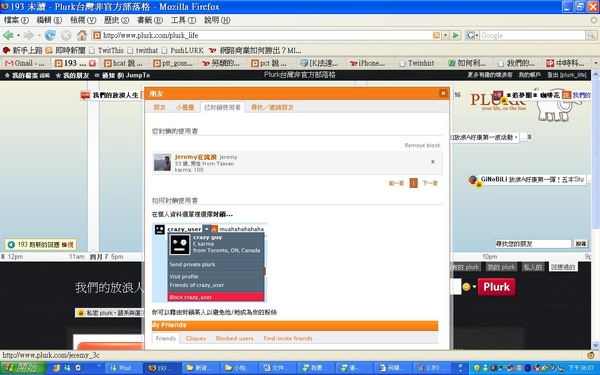The image size is (600, 375).
Task: Click the address bar URL field
Action: pyautogui.click(x=266, y=35)
